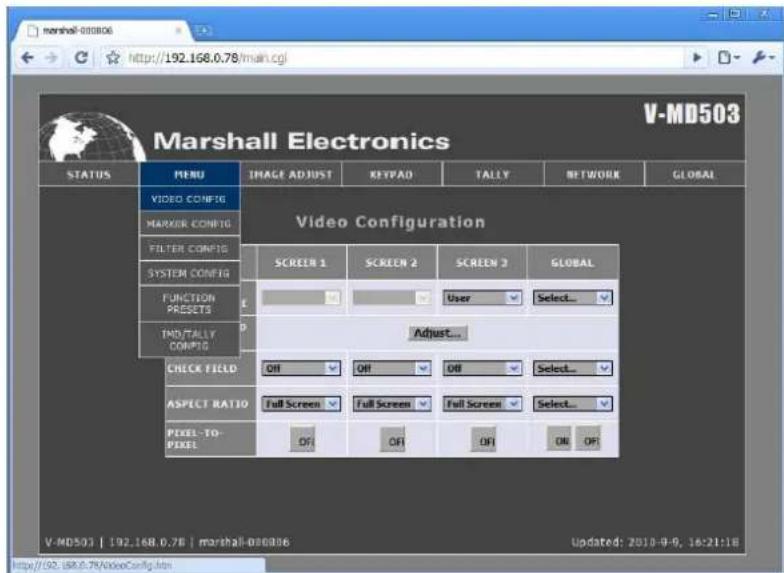
Task: Open a new tab button
Action: point(204,31)
